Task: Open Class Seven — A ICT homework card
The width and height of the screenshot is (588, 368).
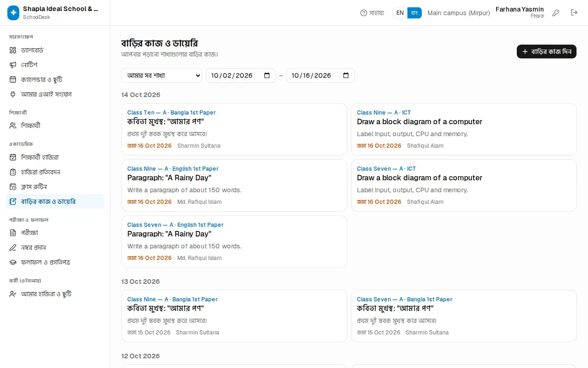Action: tap(464, 185)
